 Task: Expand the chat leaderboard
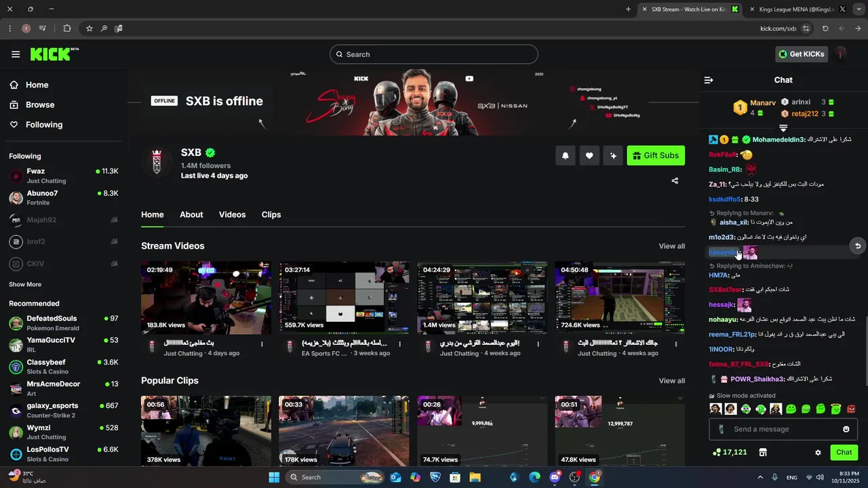783,128
